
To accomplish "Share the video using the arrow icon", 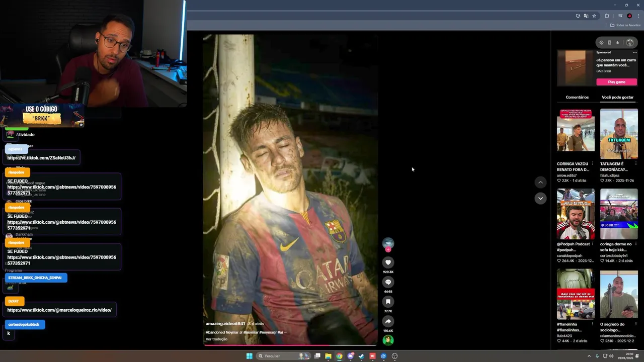I will (388, 321).
